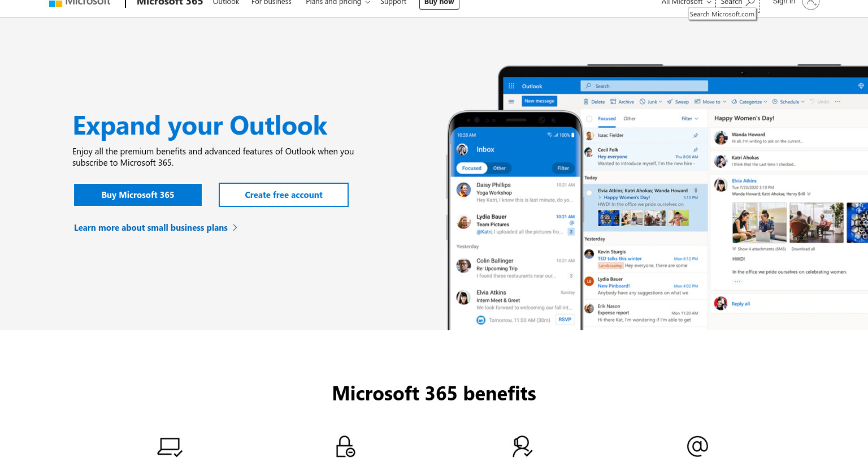The image size is (868, 466).
Task: Click pin icon on Cecil Folk email
Action: (x=696, y=150)
